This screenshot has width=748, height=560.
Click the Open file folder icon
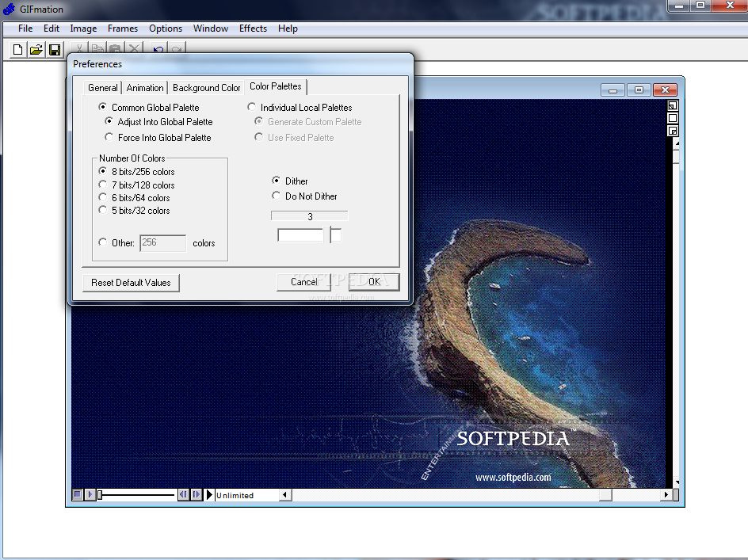(x=36, y=50)
